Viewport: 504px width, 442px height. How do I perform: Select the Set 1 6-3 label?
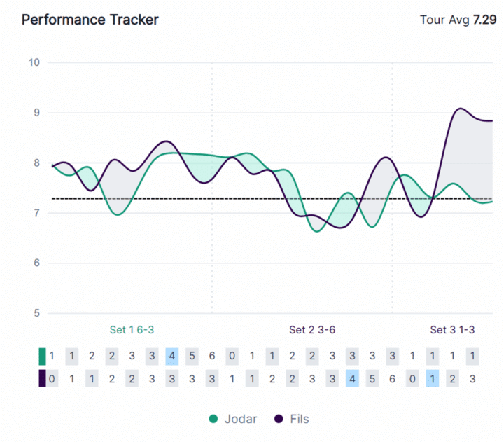click(134, 330)
